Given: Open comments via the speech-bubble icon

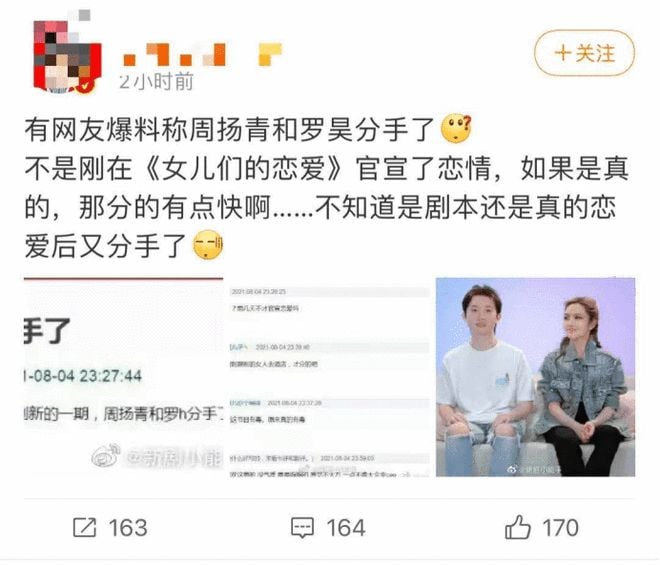Looking at the screenshot, I should pyautogui.click(x=302, y=528).
